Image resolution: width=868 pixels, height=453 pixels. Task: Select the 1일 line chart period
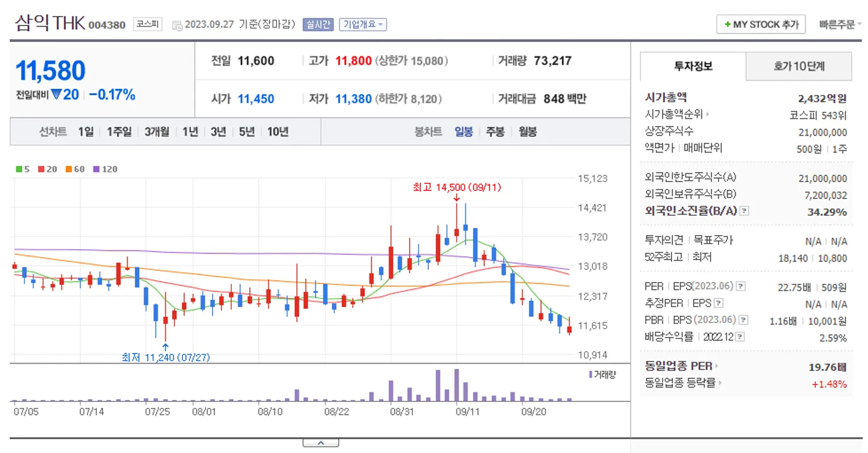point(86,132)
